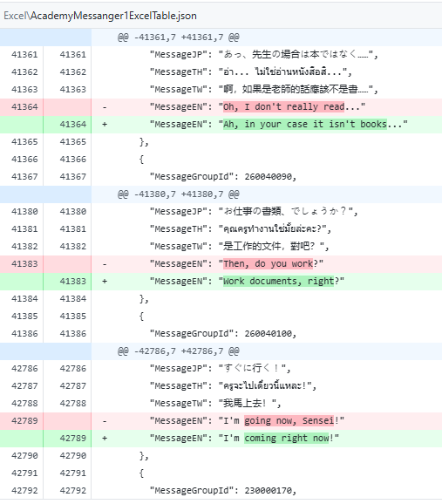
Task: Click the opening brace on line 41385
Action: (x=141, y=317)
